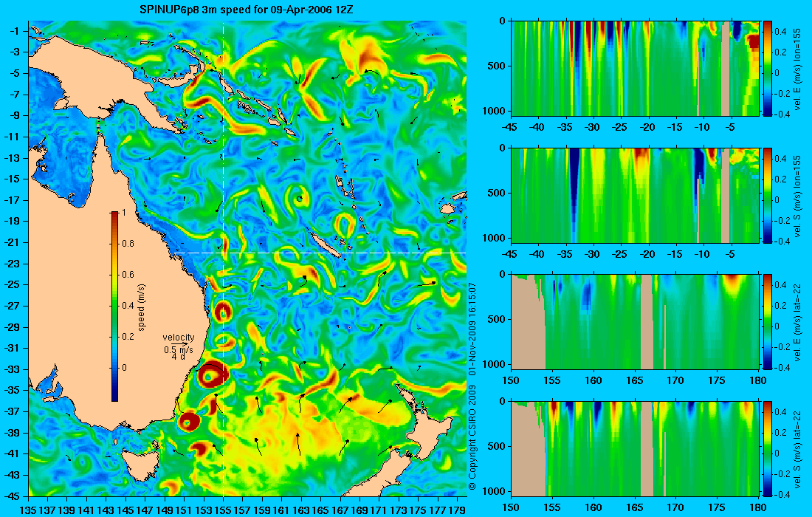
Task: Click the vel. S lat=-22 section plot
Action: click(x=635, y=448)
